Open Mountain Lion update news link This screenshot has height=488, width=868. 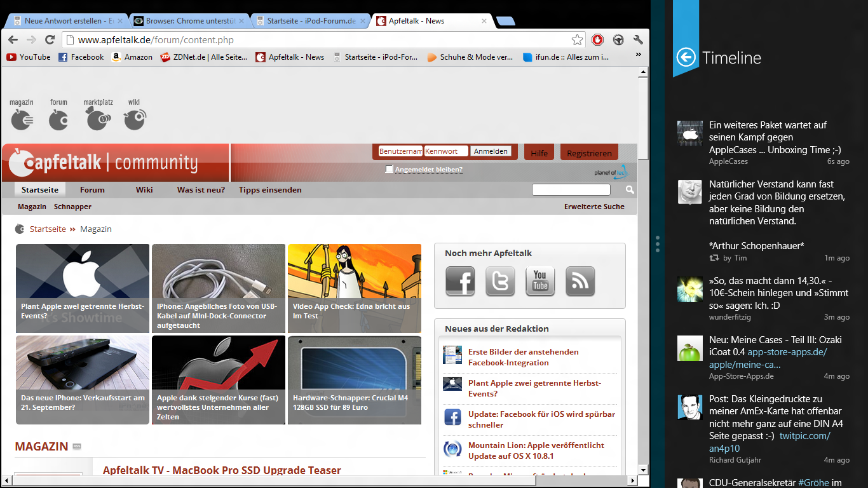pos(536,451)
